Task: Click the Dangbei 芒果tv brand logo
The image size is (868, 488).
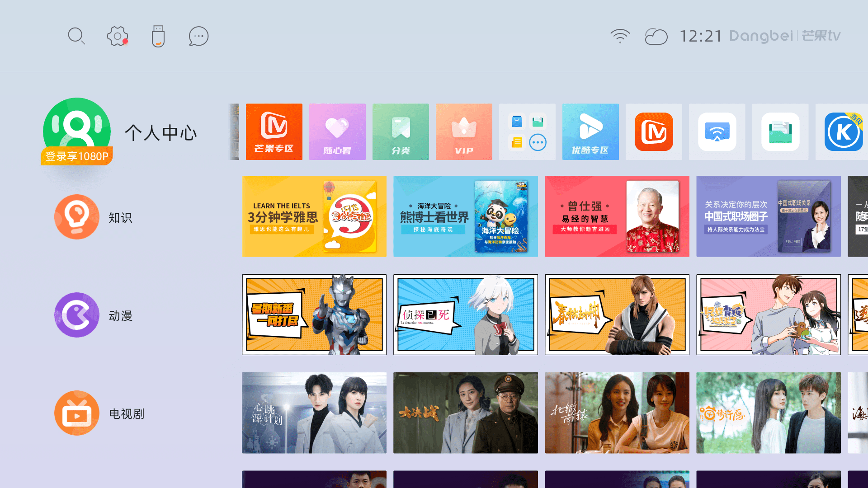Action: 785,36
